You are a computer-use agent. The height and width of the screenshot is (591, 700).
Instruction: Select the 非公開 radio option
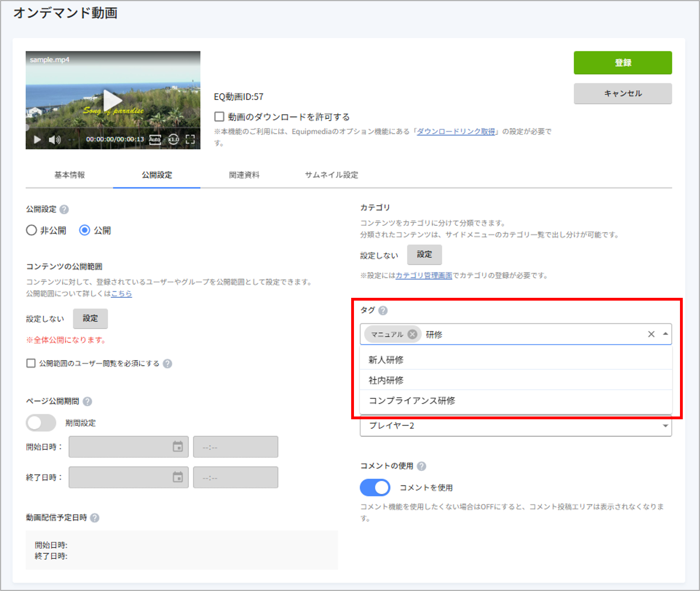coord(31,230)
